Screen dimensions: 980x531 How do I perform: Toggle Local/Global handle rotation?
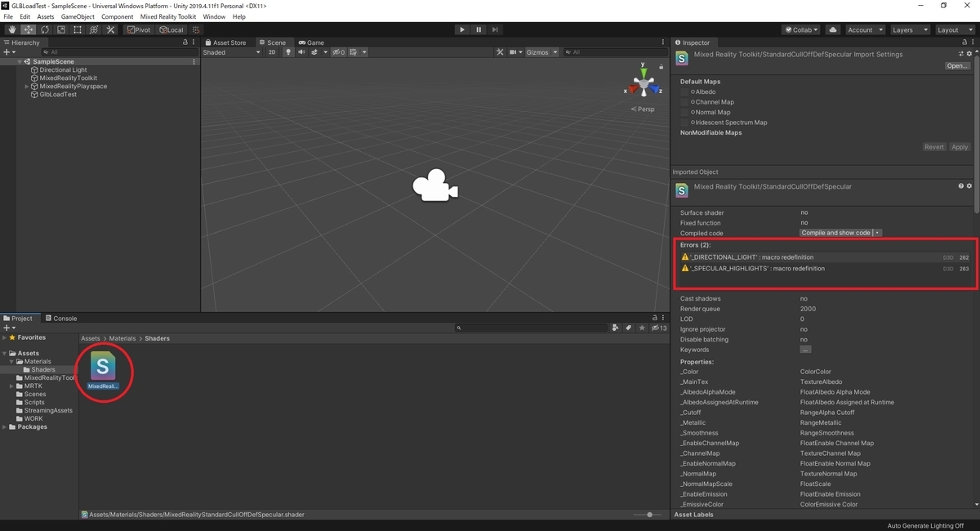click(x=171, y=30)
